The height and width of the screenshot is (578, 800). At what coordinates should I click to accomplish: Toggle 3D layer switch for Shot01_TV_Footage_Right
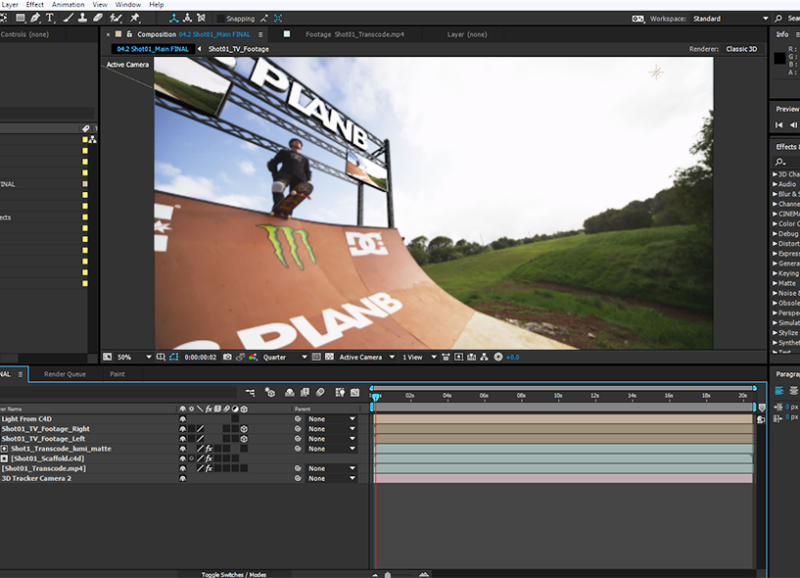click(244, 429)
